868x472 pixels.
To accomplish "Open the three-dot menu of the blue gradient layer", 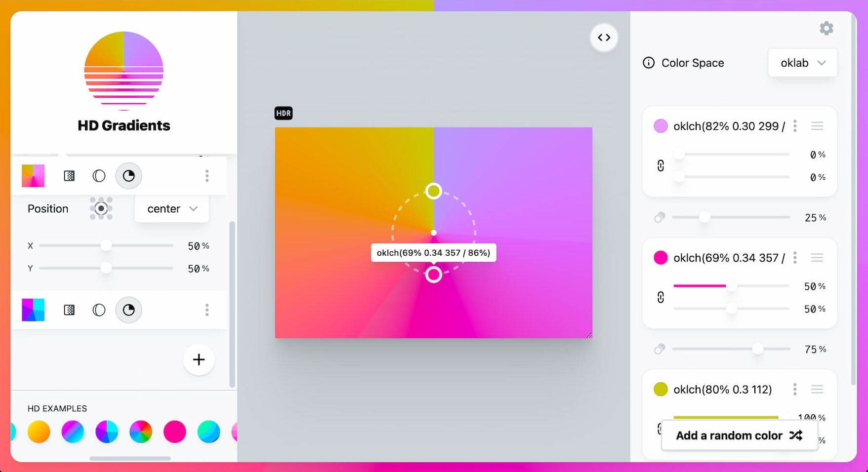I will pyautogui.click(x=207, y=310).
